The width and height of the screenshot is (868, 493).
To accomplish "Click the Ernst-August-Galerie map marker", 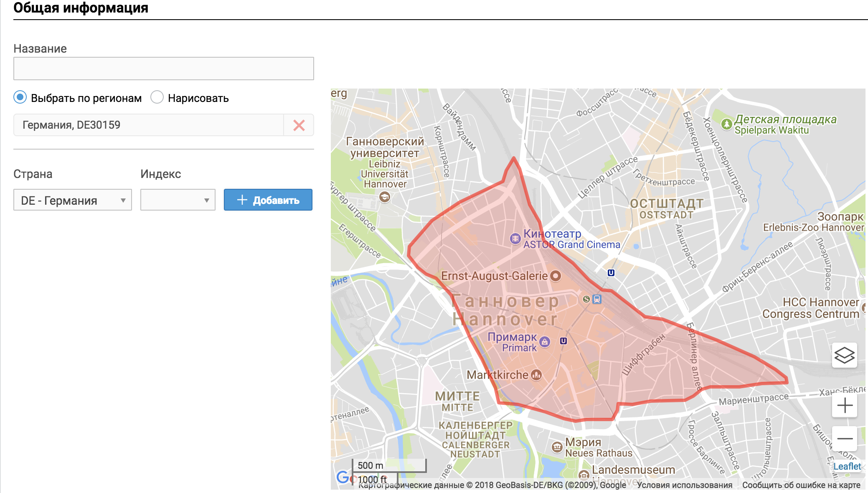I will point(555,276).
